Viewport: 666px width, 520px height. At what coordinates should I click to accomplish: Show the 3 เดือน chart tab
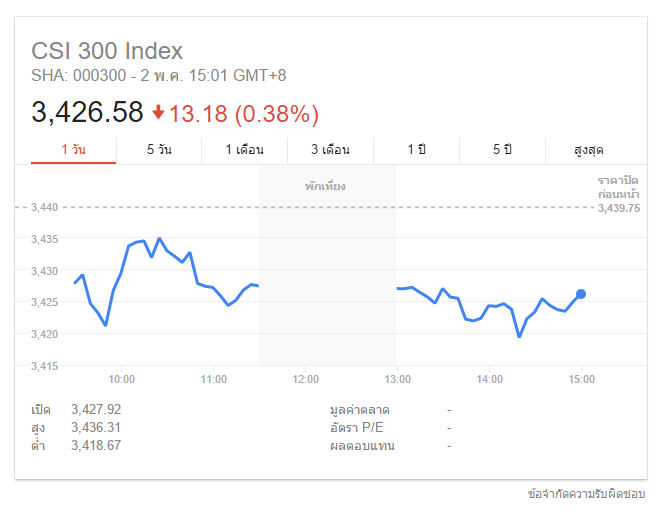(x=330, y=149)
